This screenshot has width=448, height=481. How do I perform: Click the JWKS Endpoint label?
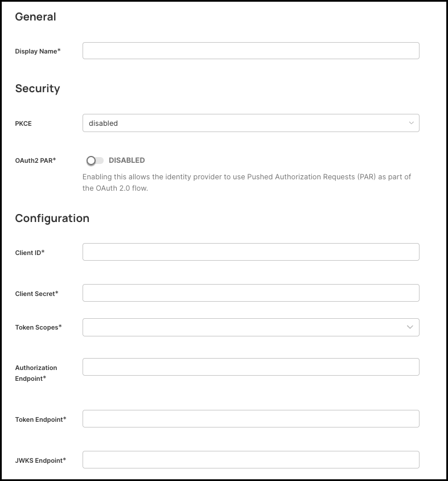40,460
